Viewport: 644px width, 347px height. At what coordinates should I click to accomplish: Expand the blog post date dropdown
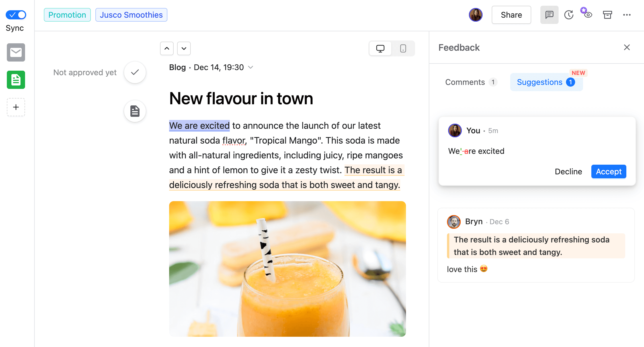[252, 67]
